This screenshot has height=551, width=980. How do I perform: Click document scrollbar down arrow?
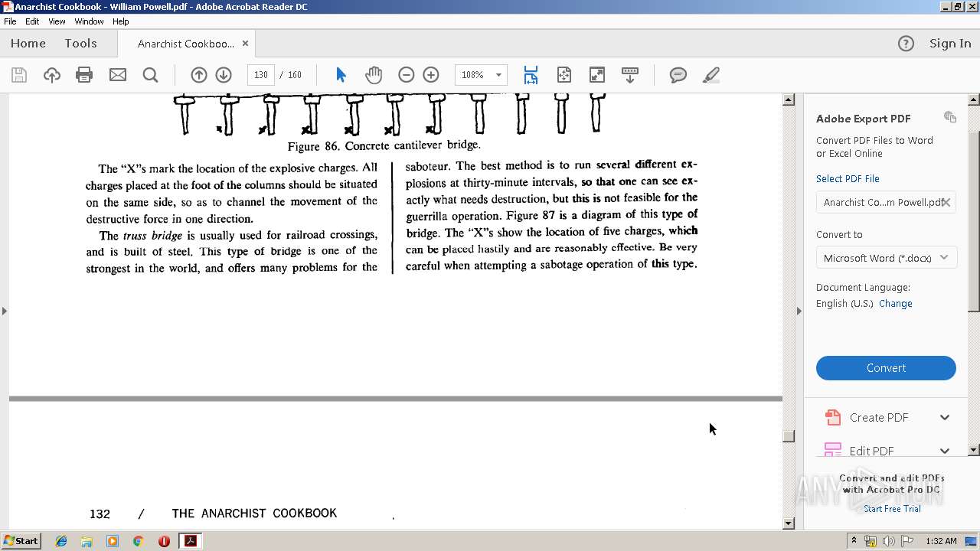pos(789,523)
